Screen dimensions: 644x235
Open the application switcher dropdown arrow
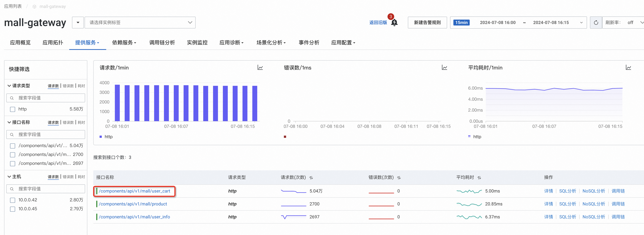click(x=78, y=23)
